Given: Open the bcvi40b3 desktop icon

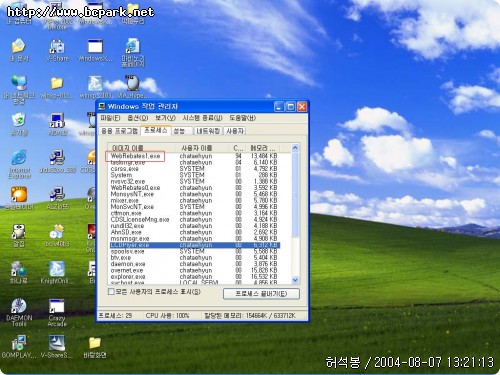Looking at the screenshot, I should click(x=57, y=235).
